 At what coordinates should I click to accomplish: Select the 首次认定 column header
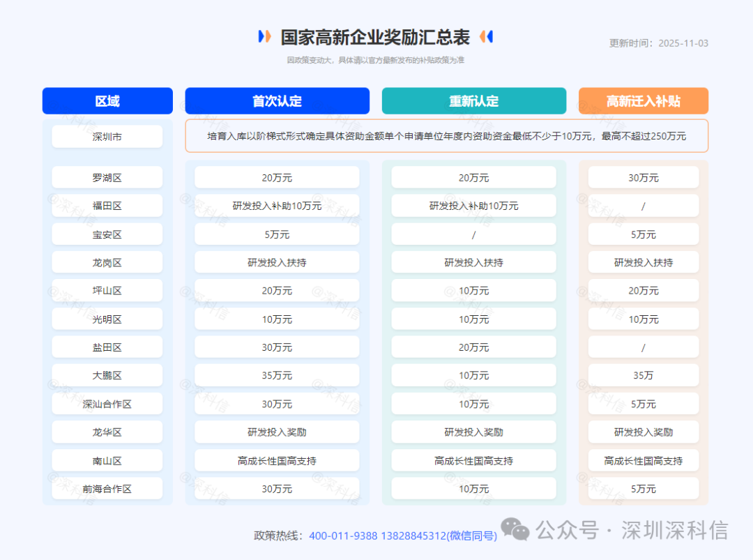pos(277,100)
